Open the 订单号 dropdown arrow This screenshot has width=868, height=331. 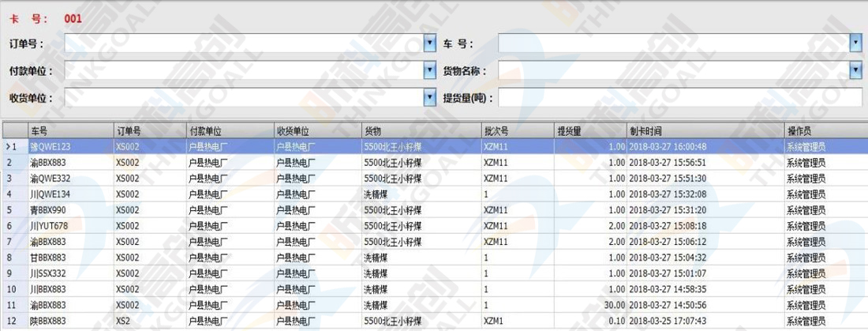coord(430,43)
